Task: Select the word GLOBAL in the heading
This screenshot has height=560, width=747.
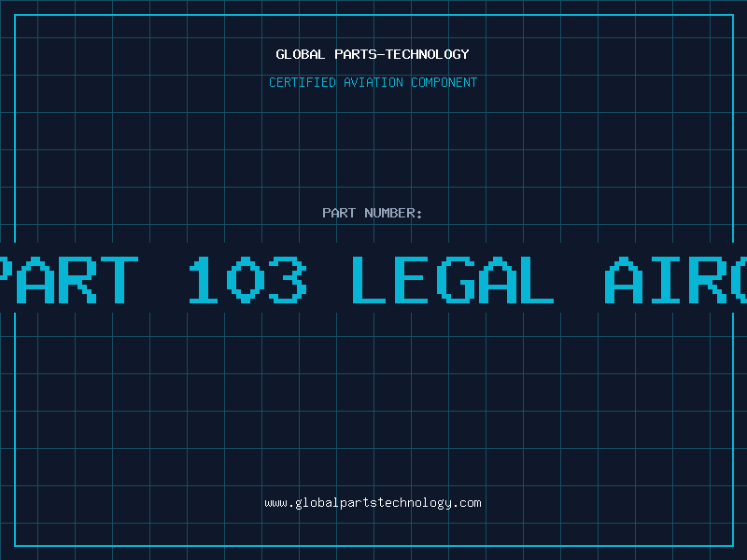Action: point(301,54)
